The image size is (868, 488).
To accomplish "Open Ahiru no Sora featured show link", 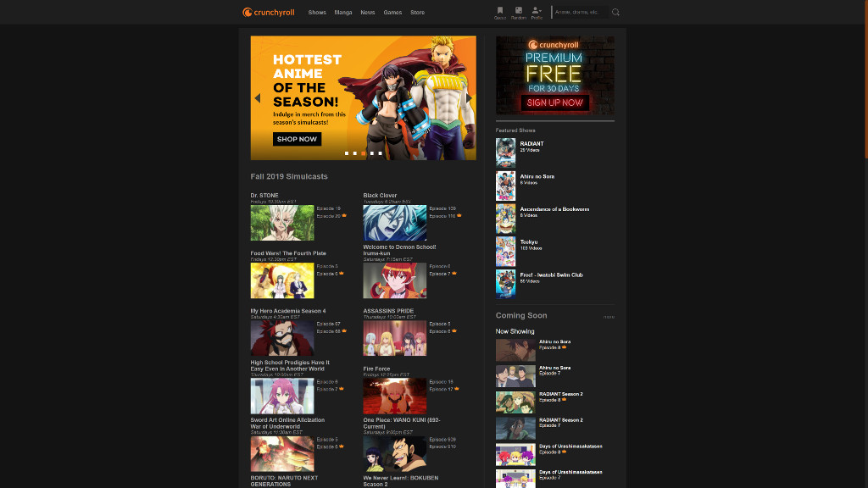I will 537,176.
